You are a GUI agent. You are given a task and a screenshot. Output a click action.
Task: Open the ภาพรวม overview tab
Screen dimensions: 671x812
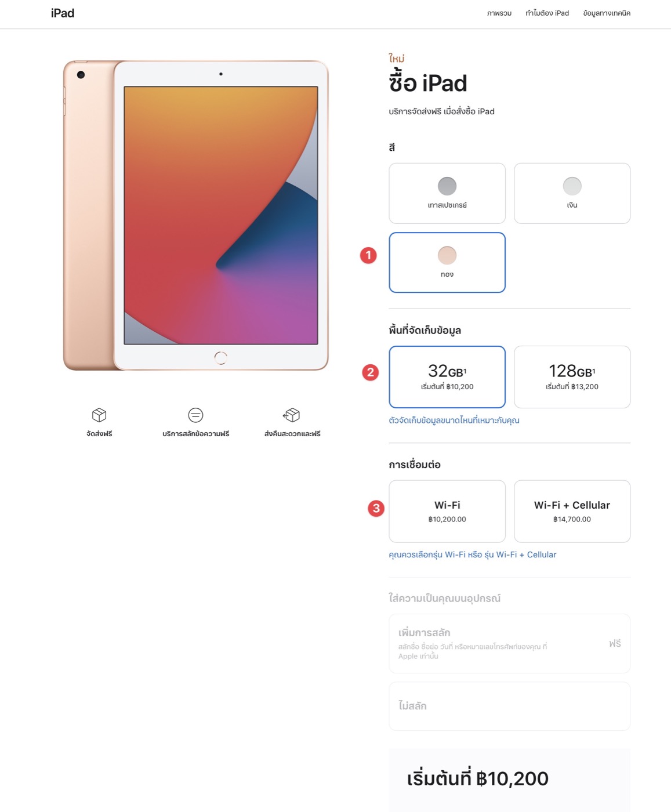[499, 13]
